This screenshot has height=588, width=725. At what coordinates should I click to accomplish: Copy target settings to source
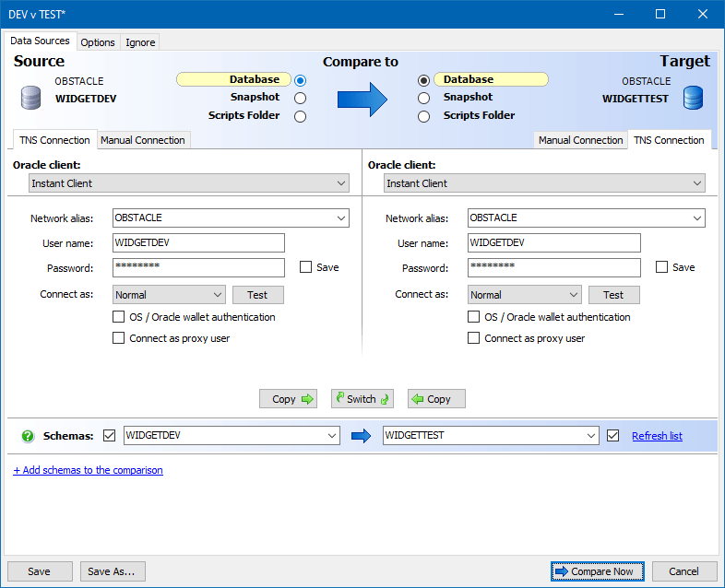(x=436, y=399)
